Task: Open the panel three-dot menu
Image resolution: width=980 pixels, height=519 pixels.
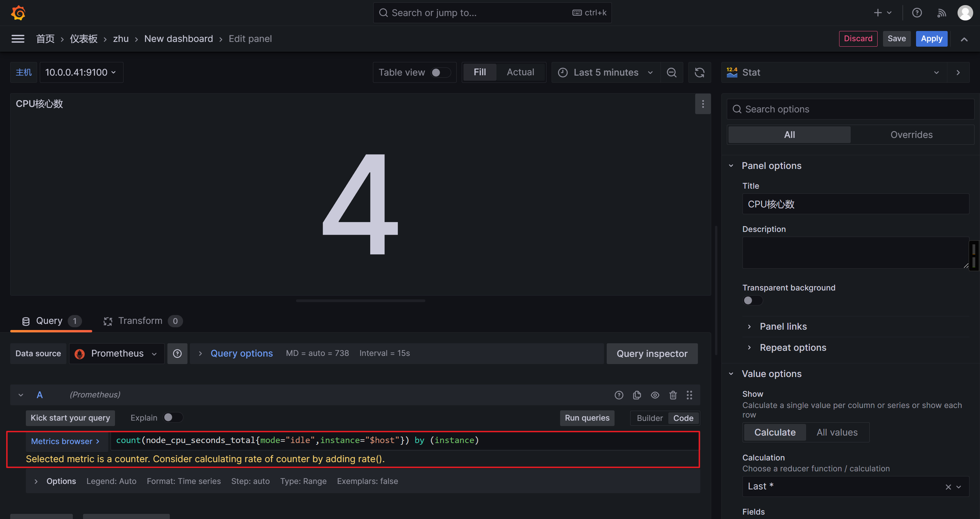Action: 703,104
